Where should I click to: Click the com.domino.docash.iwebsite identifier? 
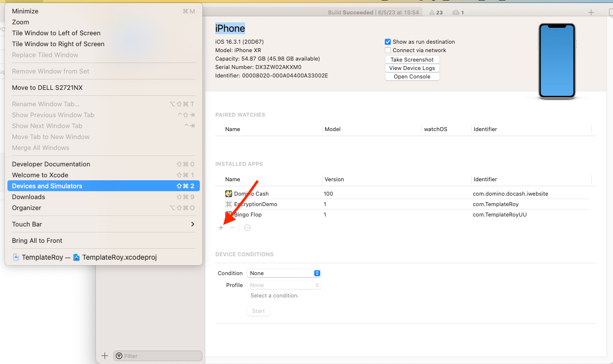tap(511, 194)
